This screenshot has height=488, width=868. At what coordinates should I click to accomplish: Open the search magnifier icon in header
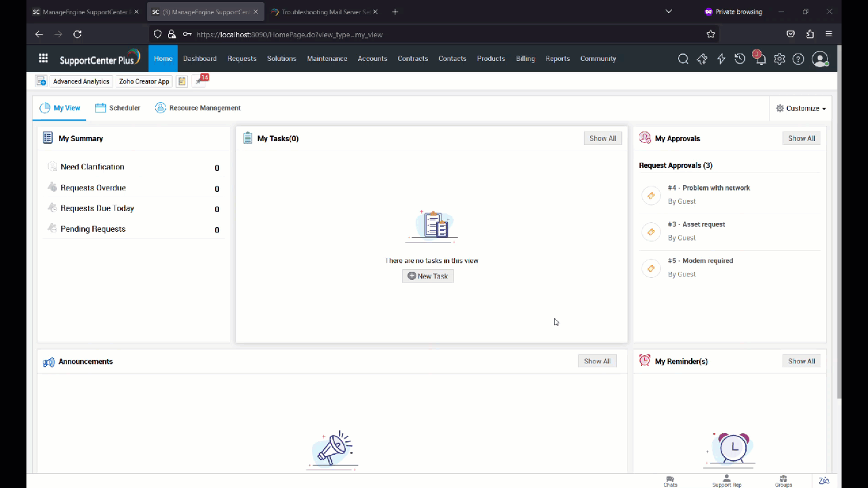pyautogui.click(x=683, y=59)
